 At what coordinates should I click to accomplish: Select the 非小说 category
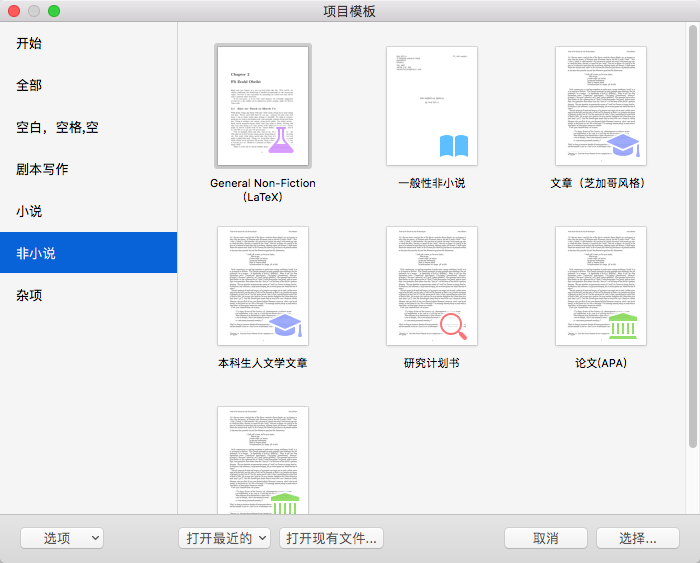(x=88, y=253)
